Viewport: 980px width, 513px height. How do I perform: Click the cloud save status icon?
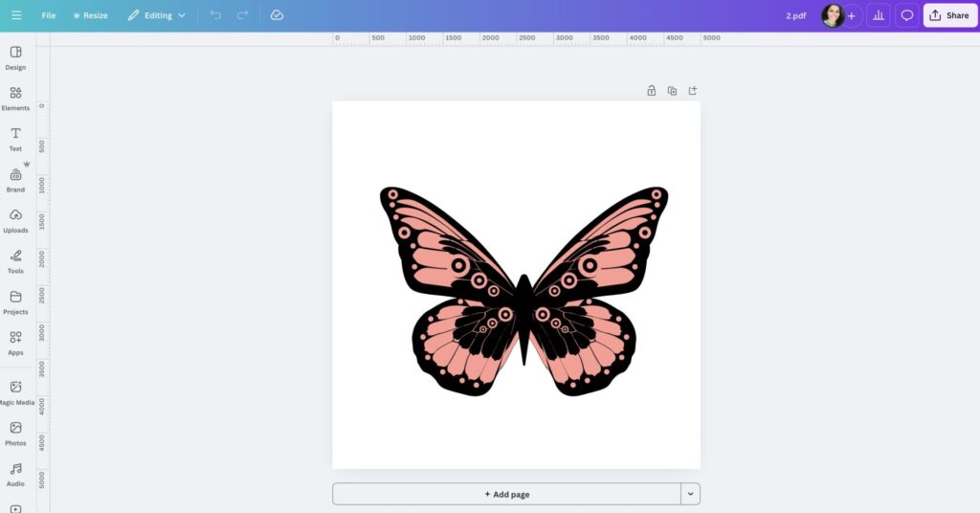pos(277,15)
